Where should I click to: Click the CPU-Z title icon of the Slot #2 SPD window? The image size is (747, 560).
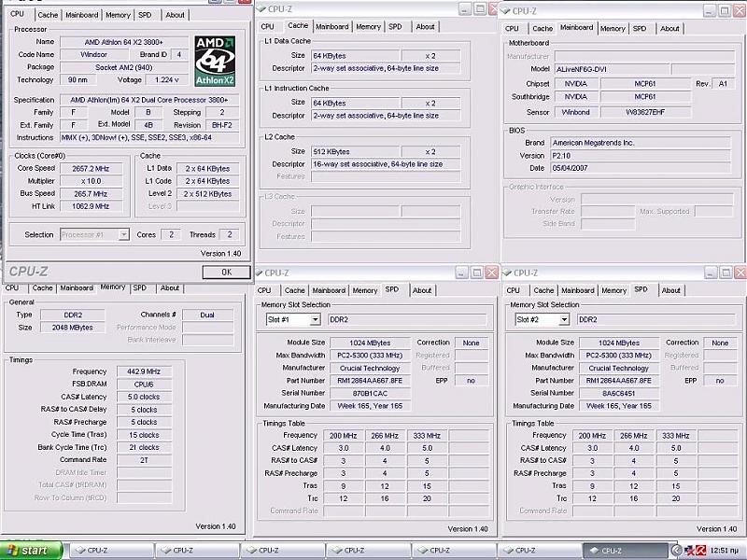[507, 273]
